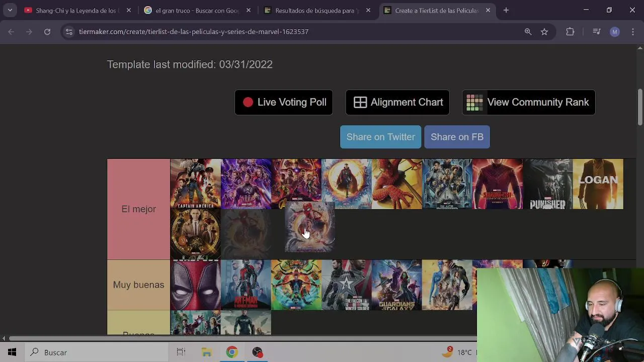Select the Captain America poster thumbnail
The width and height of the screenshot is (644, 362).
196,184
